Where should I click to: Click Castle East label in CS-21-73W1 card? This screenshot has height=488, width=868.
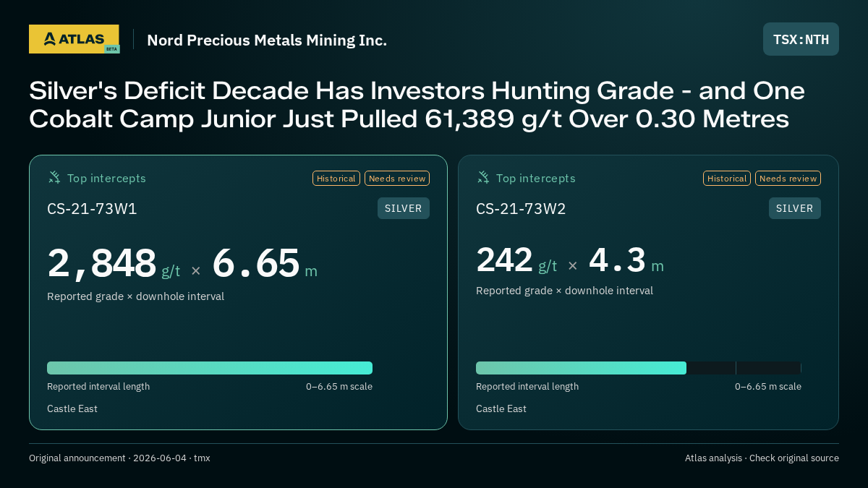point(72,408)
